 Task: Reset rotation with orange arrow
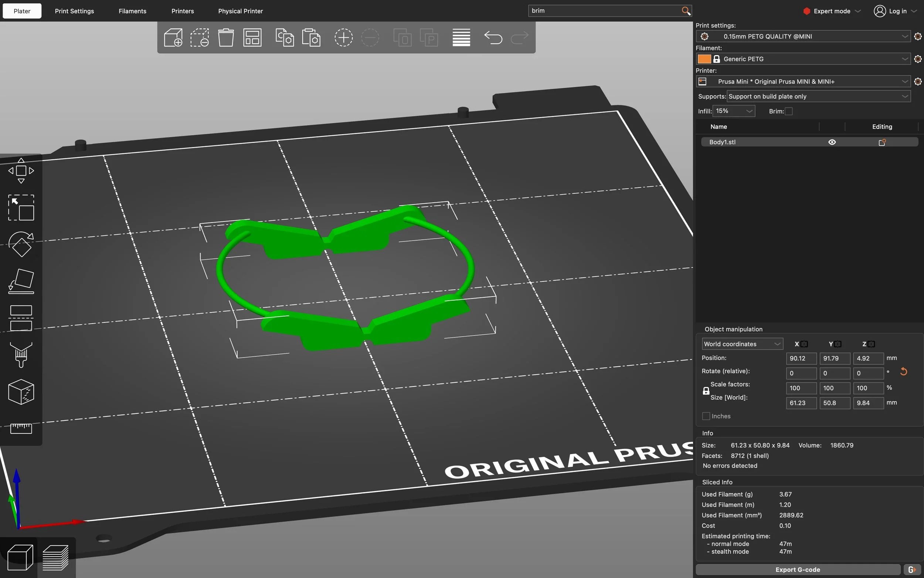click(903, 372)
